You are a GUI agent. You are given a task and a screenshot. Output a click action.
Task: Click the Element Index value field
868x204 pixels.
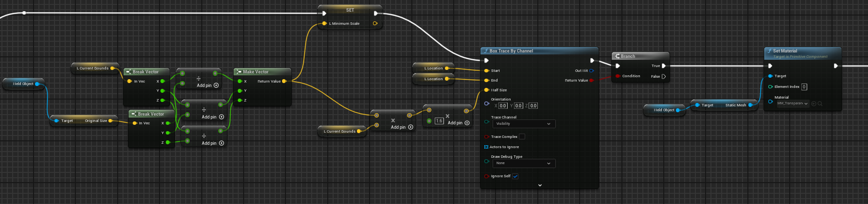tap(804, 87)
